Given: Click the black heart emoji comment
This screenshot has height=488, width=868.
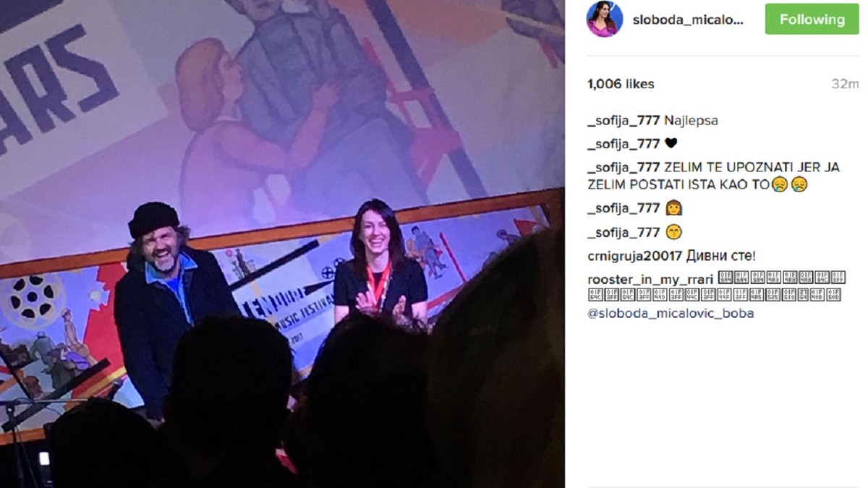Looking at the screenshot, I should pyautogui.click(x=671, y=144).
